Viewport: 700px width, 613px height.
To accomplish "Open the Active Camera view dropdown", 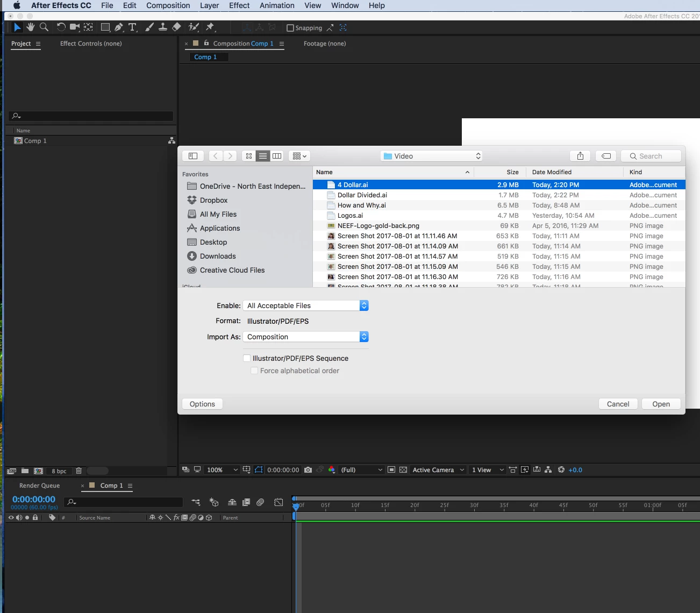I will [438, 469].
